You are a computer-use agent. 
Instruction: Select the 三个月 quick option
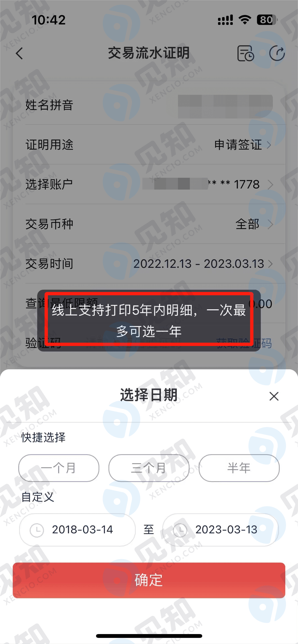149,468
